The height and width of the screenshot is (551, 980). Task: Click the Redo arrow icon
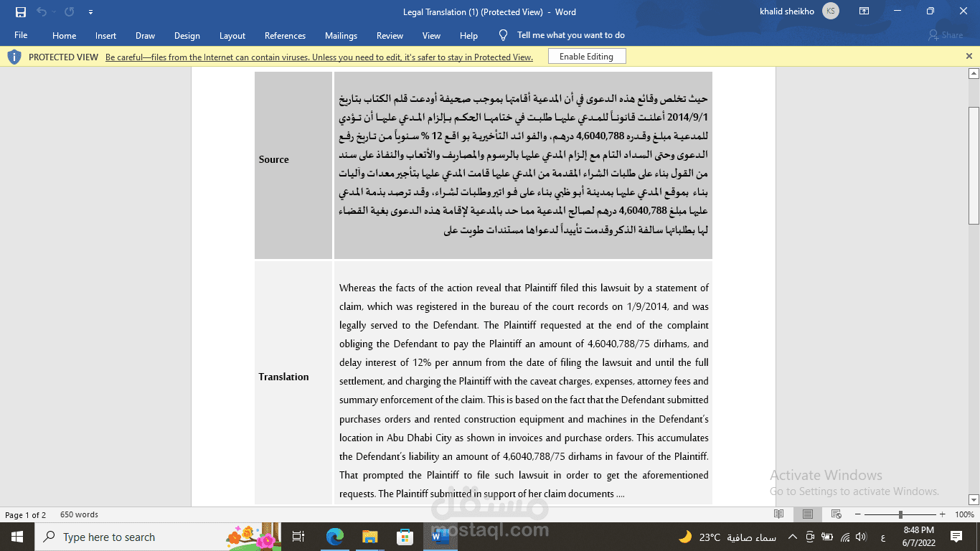[67, 11]
